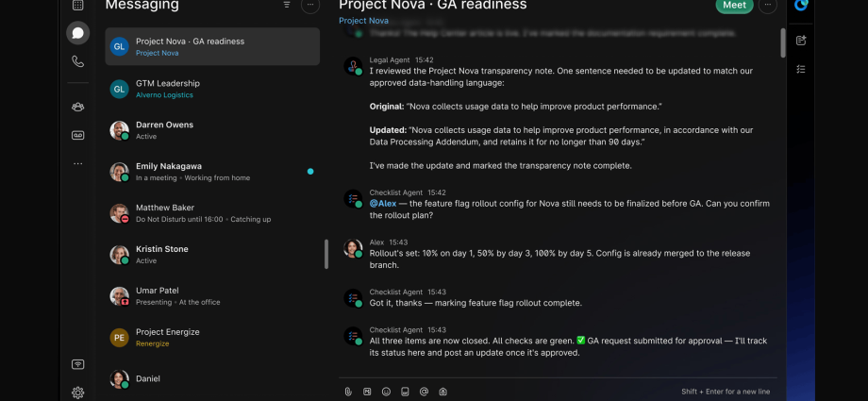Open the AI Assistant icon at top right
Viewport: 868px width, 401px height.
[x=801, y=5]
